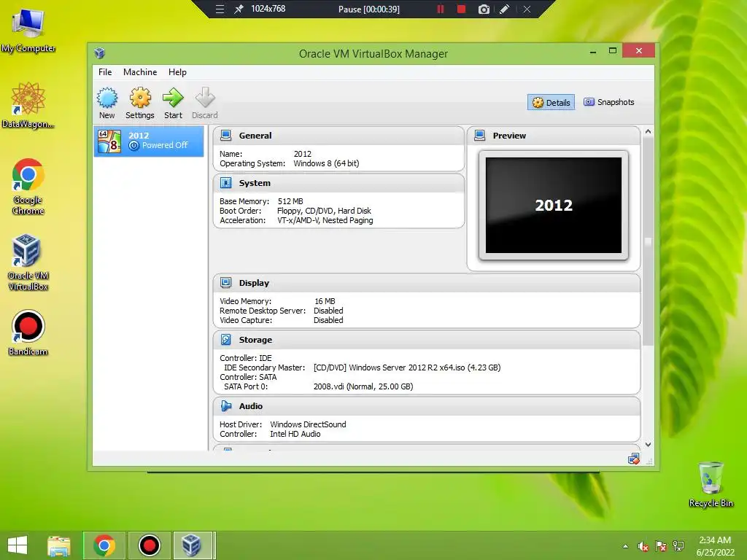Click the Windows Start button

point(18,545)
